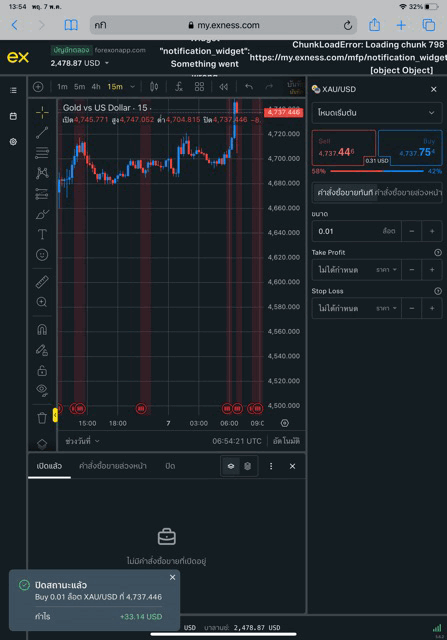Increase lot size with plus stepper
Viewport: 447px width, 640px height.
tap(432, 231)
